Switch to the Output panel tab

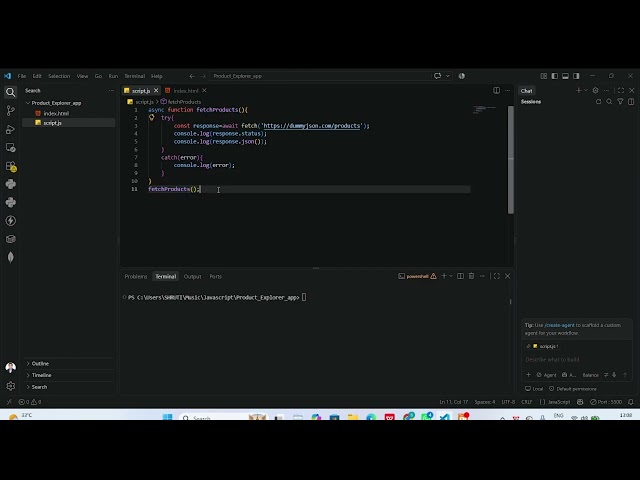[193, 276]
